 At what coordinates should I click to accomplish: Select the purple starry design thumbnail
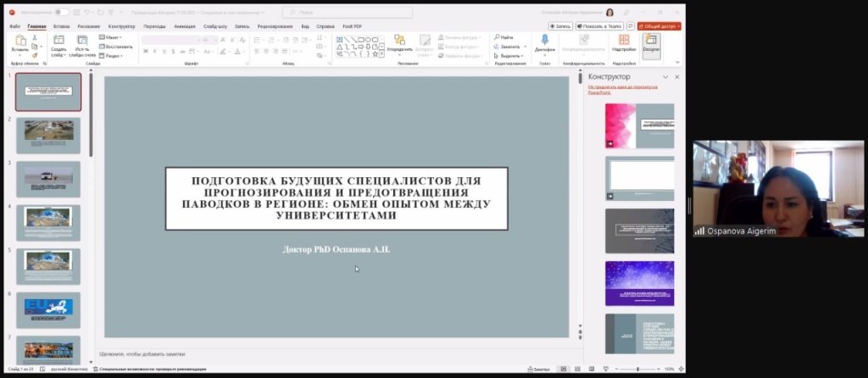639,283
